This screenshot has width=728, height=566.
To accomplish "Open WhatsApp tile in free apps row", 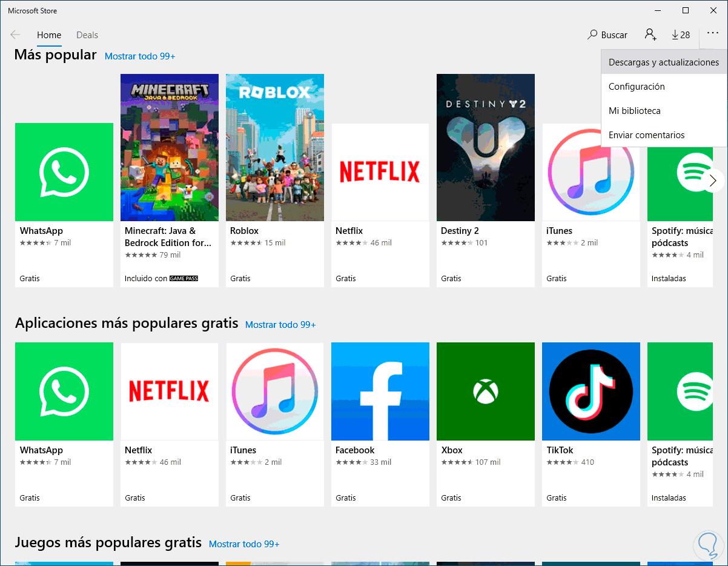I will point(64,424).
